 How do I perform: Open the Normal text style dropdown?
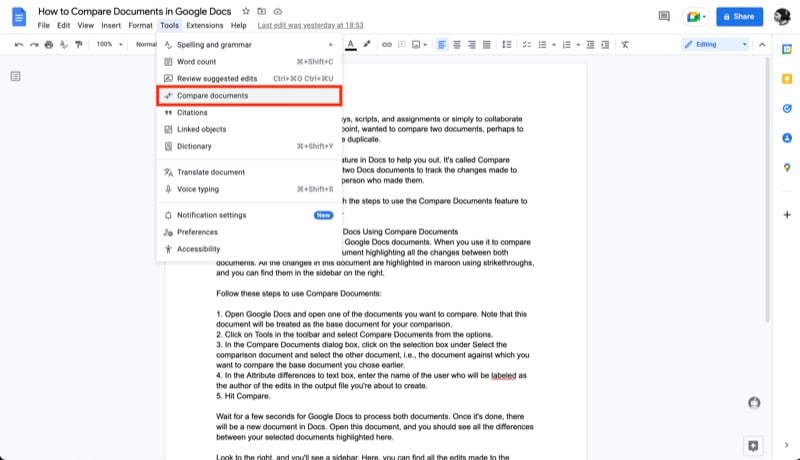click(x=146, y=44)
